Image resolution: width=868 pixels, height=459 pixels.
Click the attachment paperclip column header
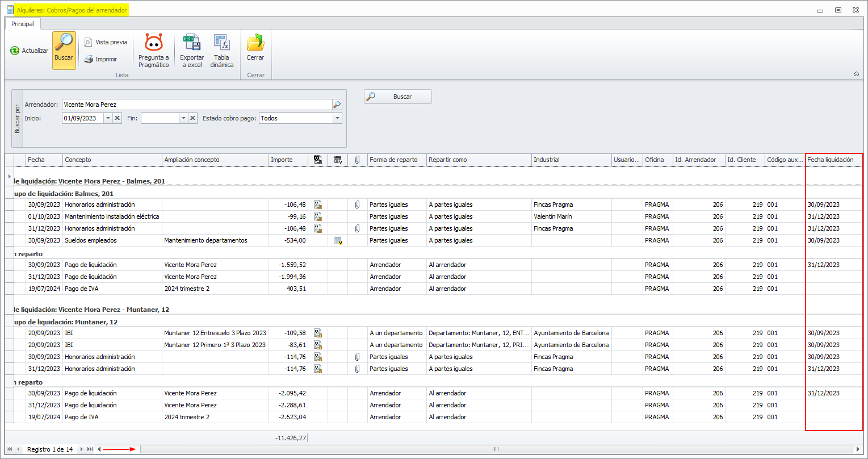pyautogui.click(x=357, y=160)
